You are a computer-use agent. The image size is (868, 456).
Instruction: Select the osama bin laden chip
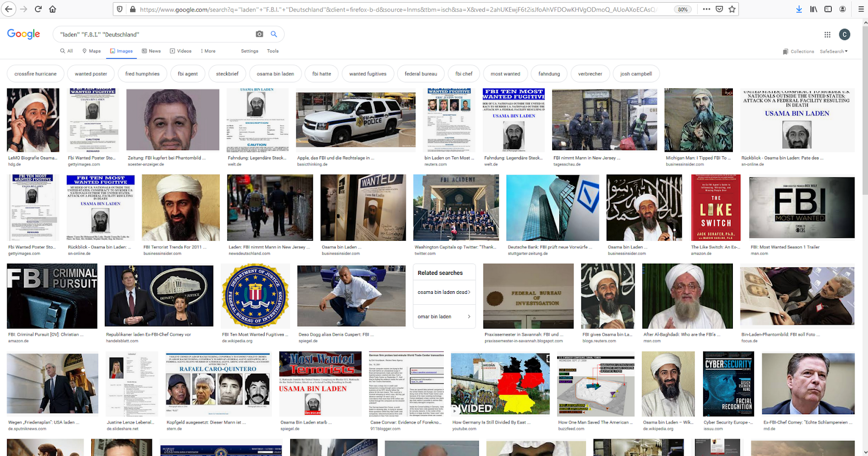point(276,74)
